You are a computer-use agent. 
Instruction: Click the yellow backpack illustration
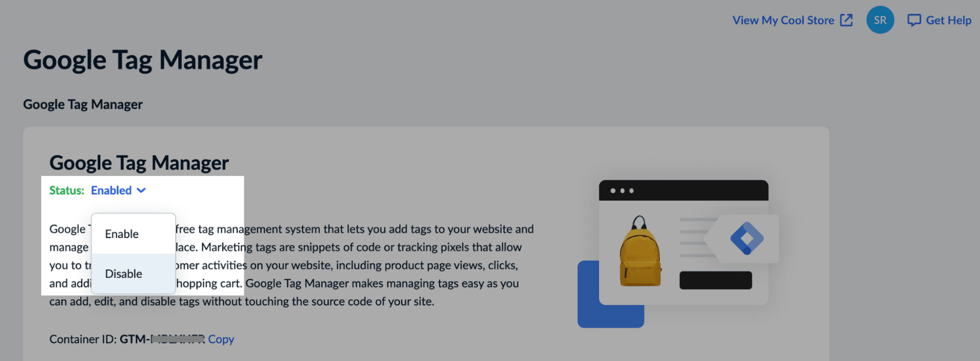pyautogui.click(x=640, y=251)
